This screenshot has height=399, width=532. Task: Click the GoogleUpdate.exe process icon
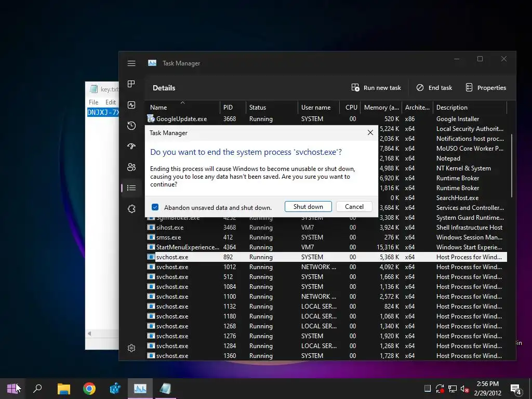pos(151,118)
